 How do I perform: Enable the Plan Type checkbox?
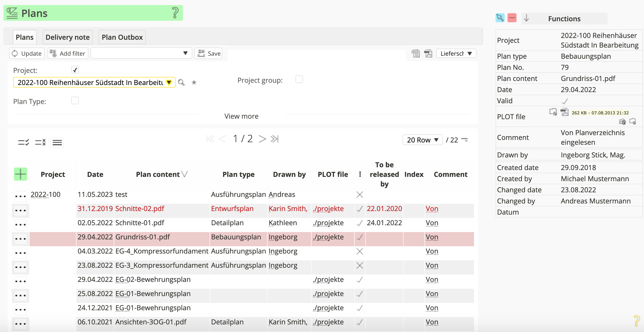pos(75,101)
